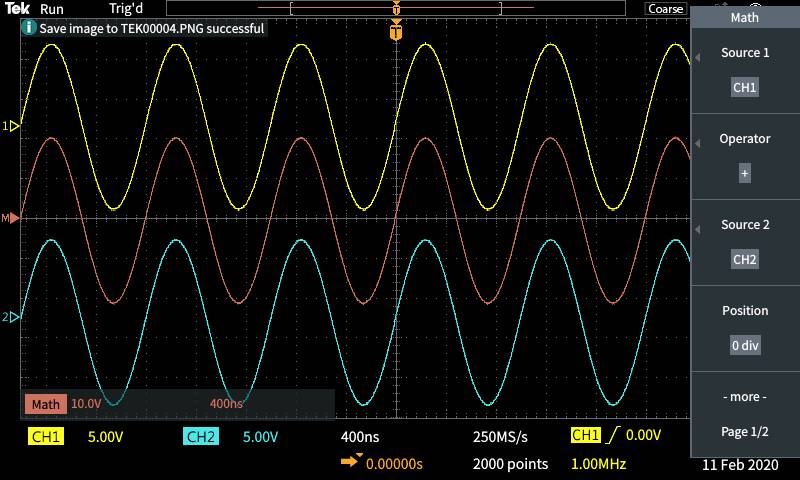Select the blue channel 2 ground marker
Image resolution: width=800 pixels, height=480 pixels.
(12, 317)
